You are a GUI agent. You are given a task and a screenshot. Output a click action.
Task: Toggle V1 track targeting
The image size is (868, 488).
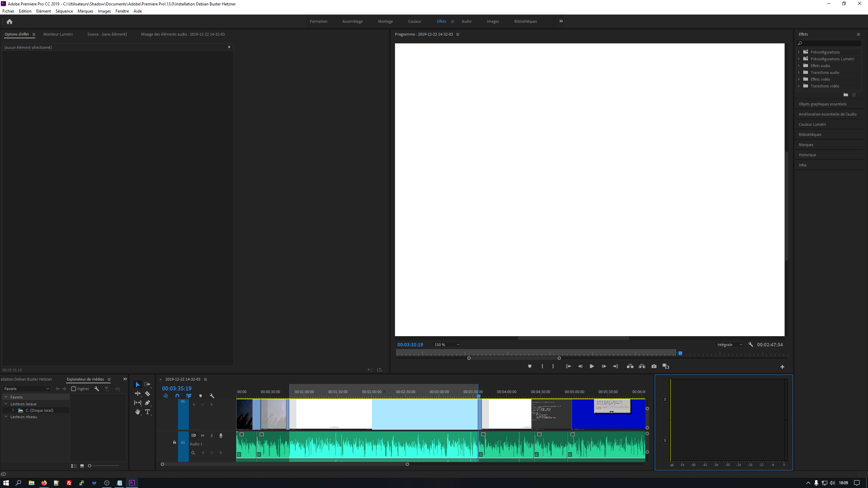point(183,414)
